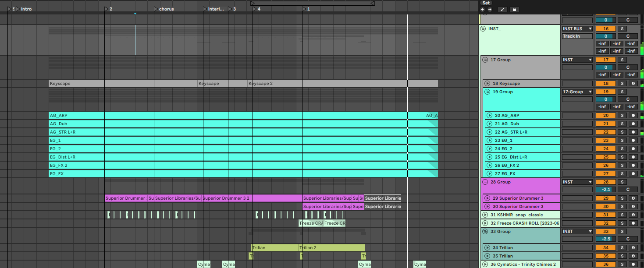Arm record on 36 Cymatics Trinity Chimes track

pyautogui.click(x=633, y=264)
